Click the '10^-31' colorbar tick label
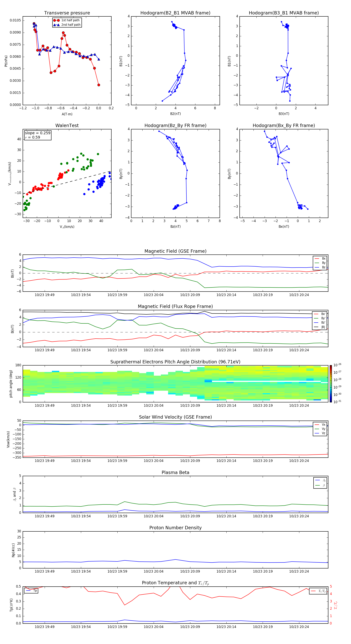This screenshot has width=351, height=644. pos(337,402)
